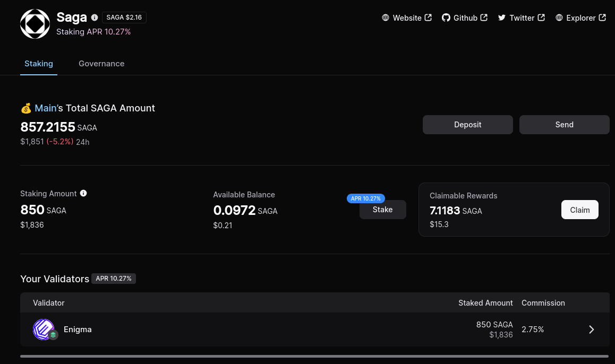Image resolution: width=615 pixels, height=364 pixels.
Task: Click the 850 SAGA staked amount in Enigma row
Action: click(494, 324)
